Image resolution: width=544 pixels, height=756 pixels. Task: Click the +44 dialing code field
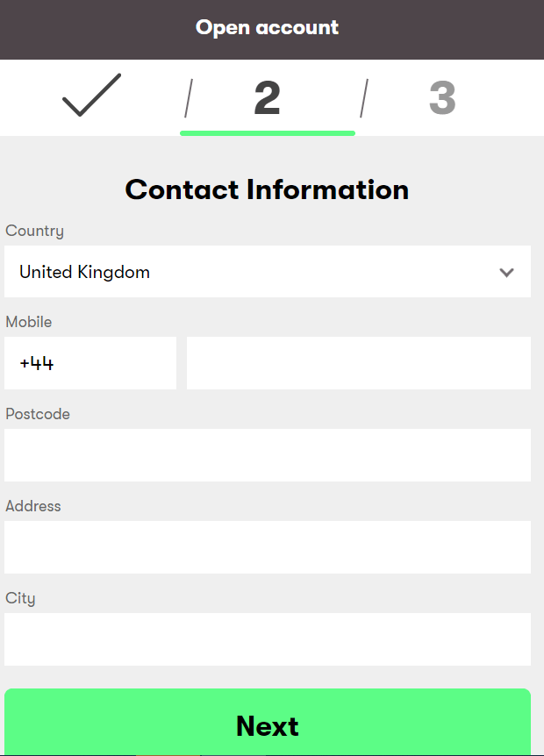pos(90,363)
